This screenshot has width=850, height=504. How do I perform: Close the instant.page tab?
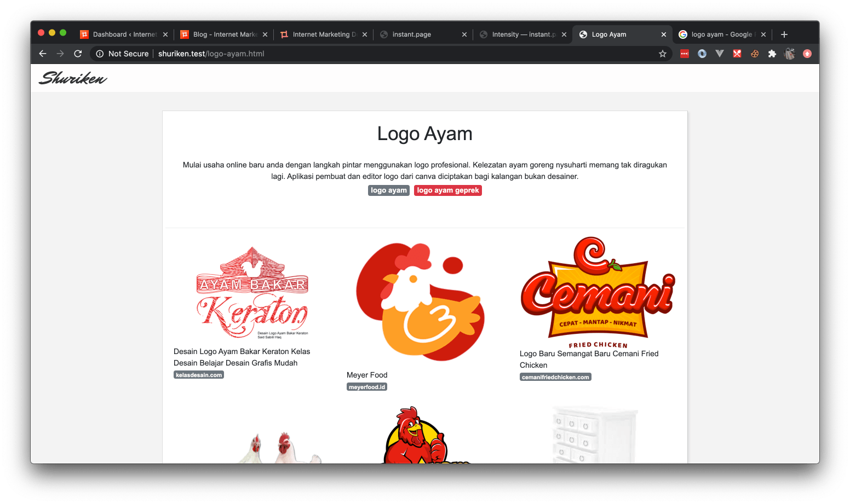[464, 34]
